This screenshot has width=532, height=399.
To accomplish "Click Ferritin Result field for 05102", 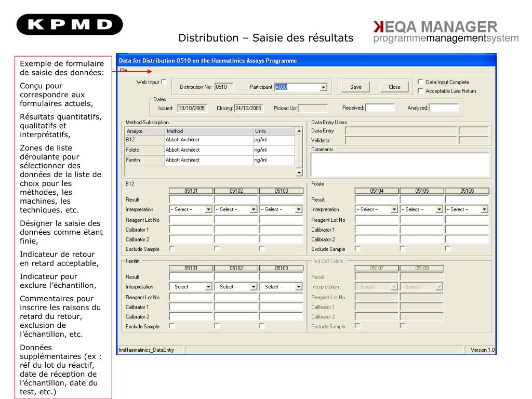I will (x=236, y=277).
